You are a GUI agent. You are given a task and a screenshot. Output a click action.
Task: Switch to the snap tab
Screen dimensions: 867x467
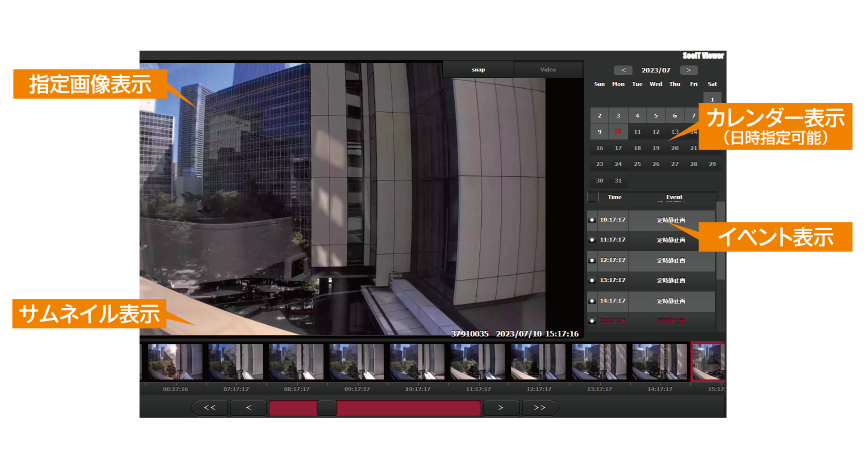[x=477, y=69]
